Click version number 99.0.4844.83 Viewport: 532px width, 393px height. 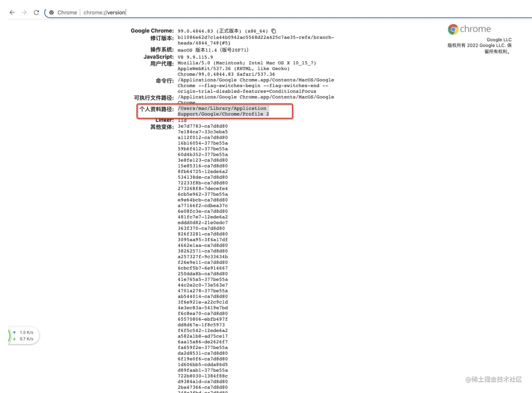point(195,31)
